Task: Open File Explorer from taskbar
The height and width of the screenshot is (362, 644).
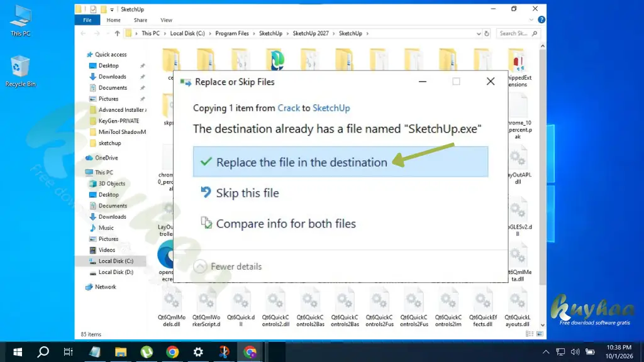Action: 121,352
